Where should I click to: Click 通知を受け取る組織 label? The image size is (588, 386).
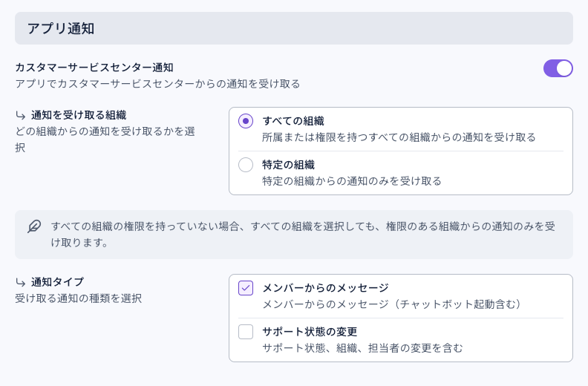point(79,115)
